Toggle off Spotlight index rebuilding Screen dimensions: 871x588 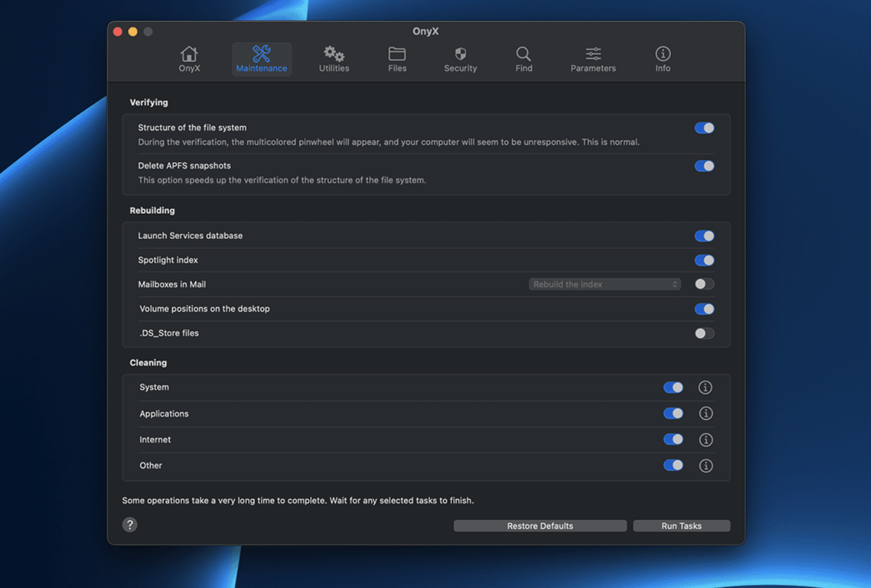click(704, 260)
